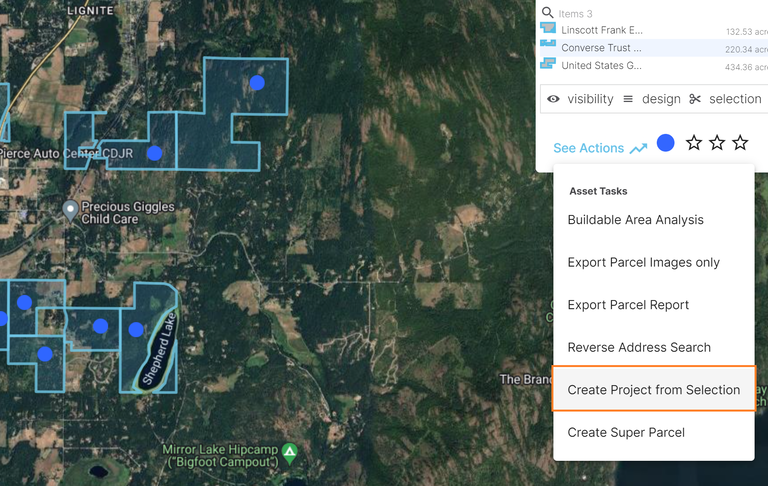
Task: Click the scissors selection icon
Action: click(695, 99)
